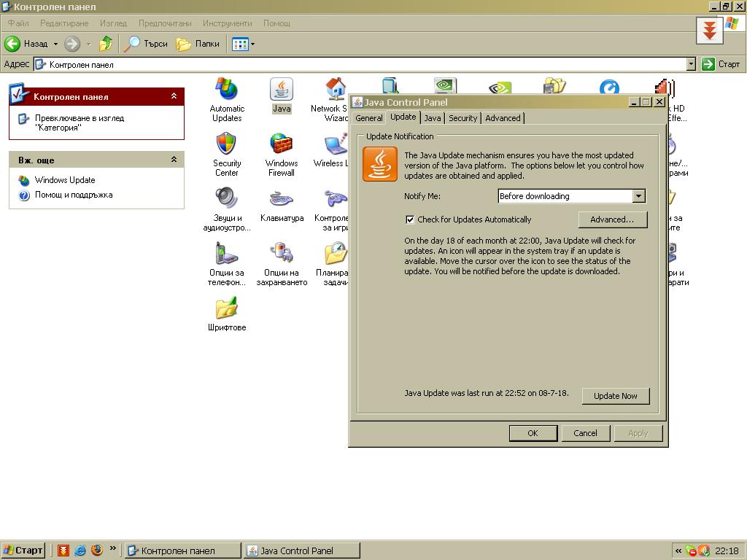
Task: Click the system tray clock 22:18
Action: (727, 551)
